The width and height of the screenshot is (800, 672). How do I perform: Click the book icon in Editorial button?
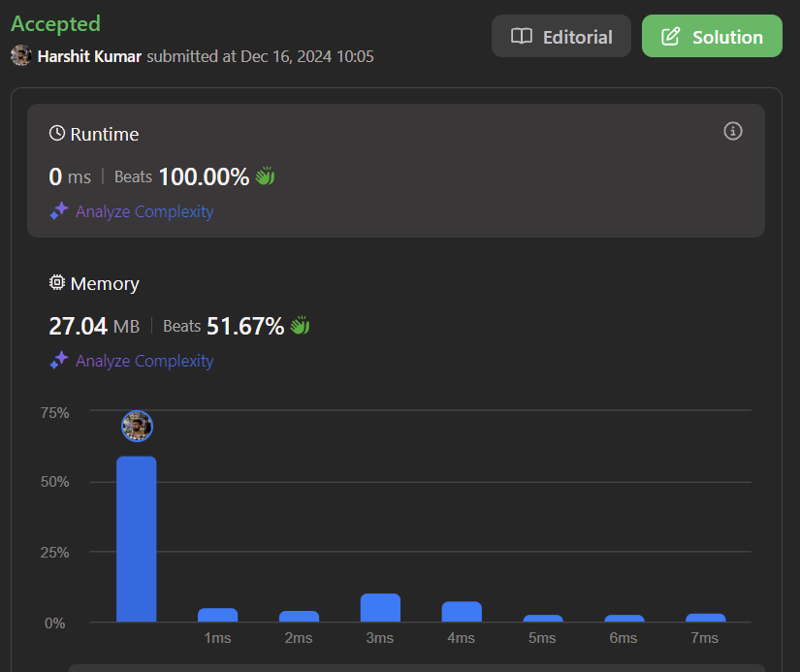coord(522,37)
